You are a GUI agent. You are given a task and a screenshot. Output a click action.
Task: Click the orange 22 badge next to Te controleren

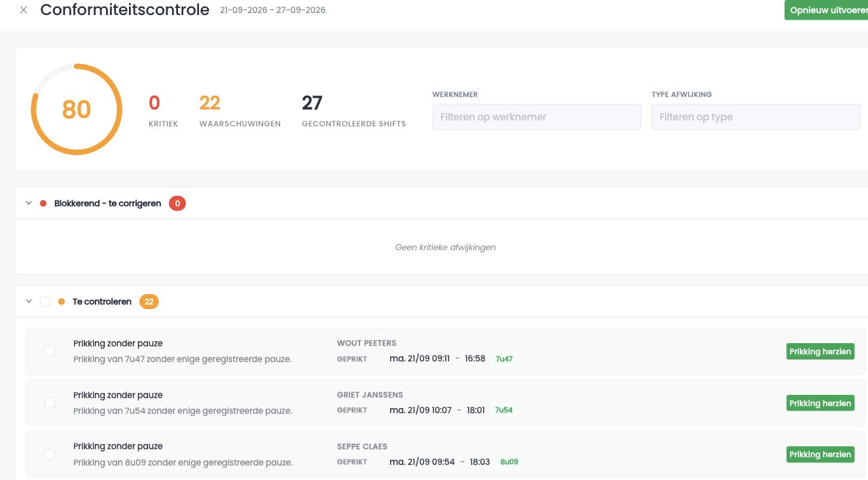pyautogui.click(x=149, y=302)
